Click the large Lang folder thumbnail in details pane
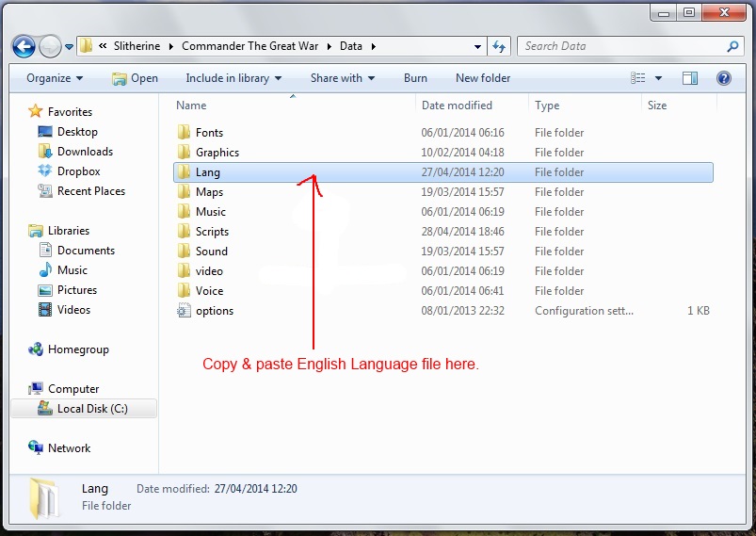 coord(44,498)
